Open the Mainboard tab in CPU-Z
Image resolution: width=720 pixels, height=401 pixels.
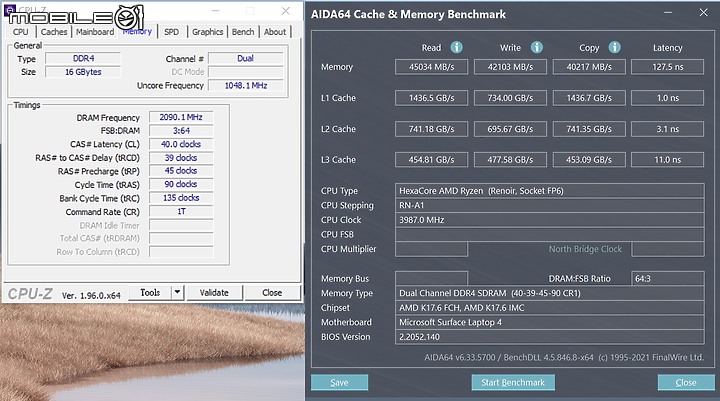95,32
